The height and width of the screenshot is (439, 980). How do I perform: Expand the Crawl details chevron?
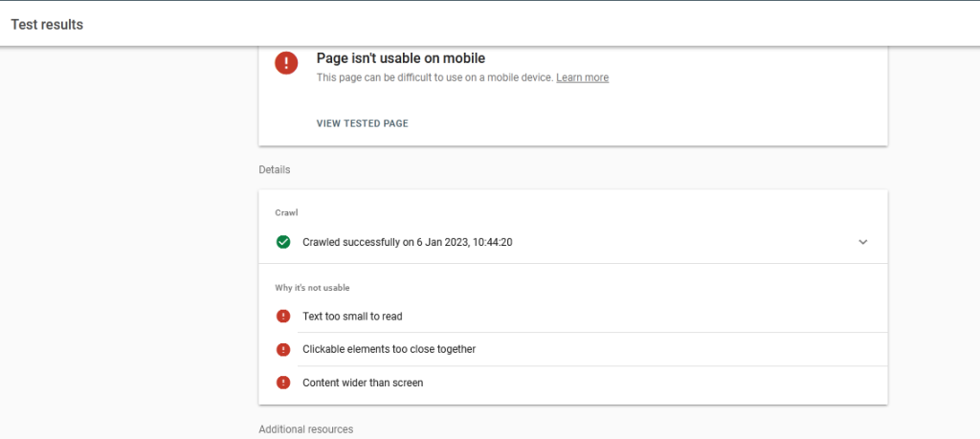point(863,242)
